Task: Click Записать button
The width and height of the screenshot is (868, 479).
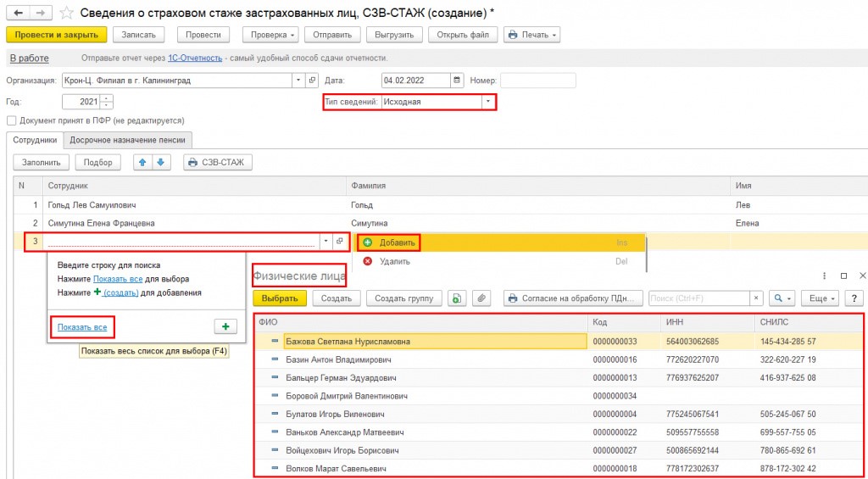Action: [138, 34]
